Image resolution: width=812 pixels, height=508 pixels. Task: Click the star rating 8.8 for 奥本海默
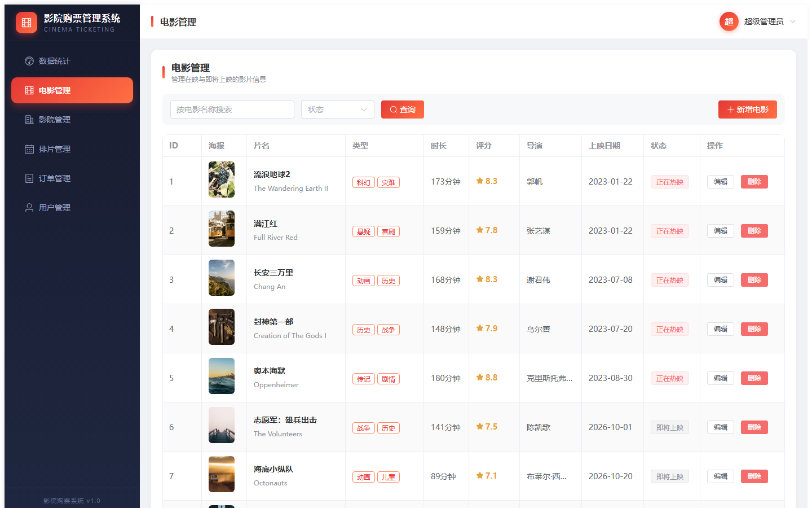[487, 378]
